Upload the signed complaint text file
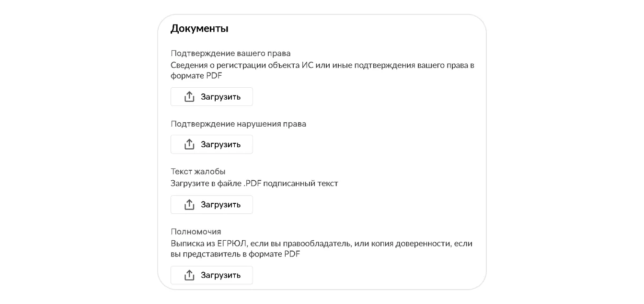The image size is (644, 304). point(212,205)
